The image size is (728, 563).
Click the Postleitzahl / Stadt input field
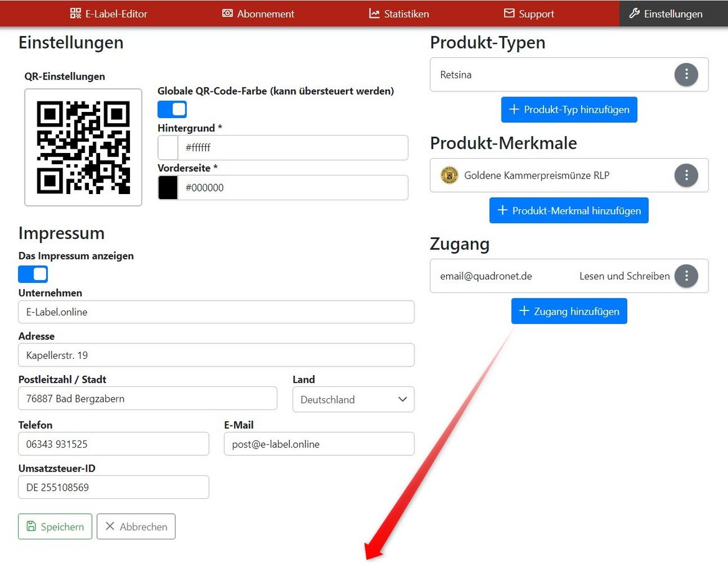[x=147, y=398]
